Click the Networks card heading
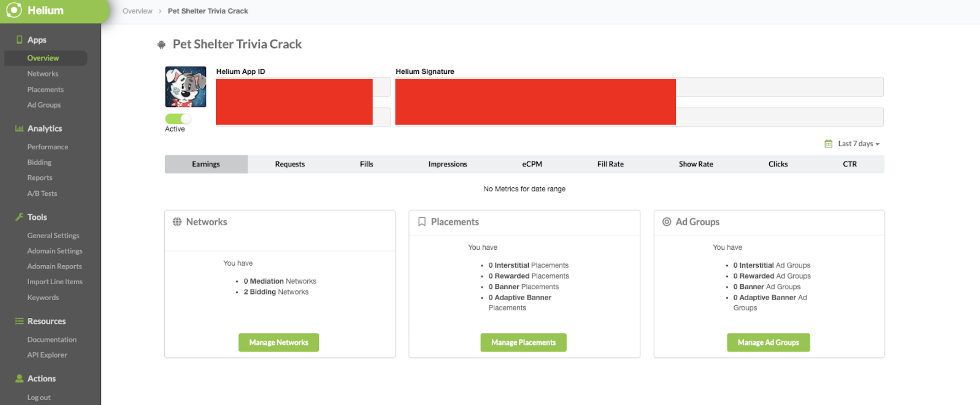 [206, 222]
